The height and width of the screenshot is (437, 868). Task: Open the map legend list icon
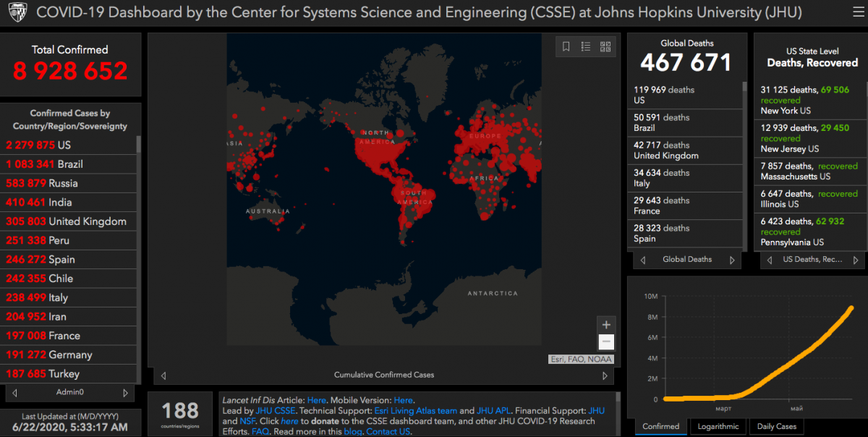586,47
